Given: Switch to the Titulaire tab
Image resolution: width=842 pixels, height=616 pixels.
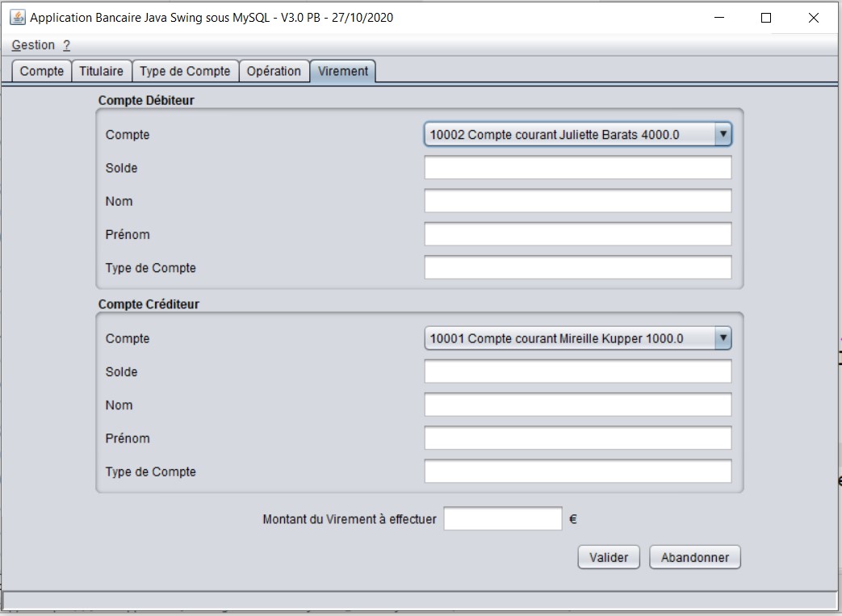Looking at the screenshot, I should tap(102, 71).
